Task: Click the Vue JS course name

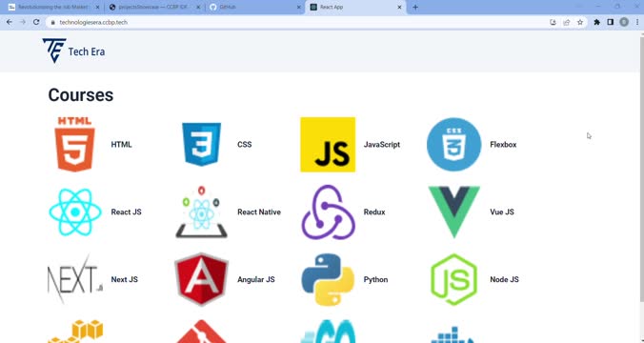Action: pos(502,212)
